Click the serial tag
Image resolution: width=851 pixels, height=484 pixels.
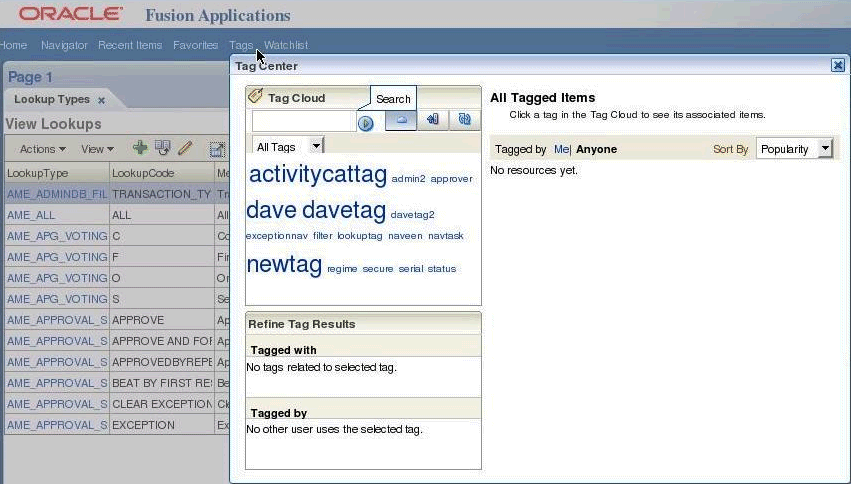(x=411, y=269)
